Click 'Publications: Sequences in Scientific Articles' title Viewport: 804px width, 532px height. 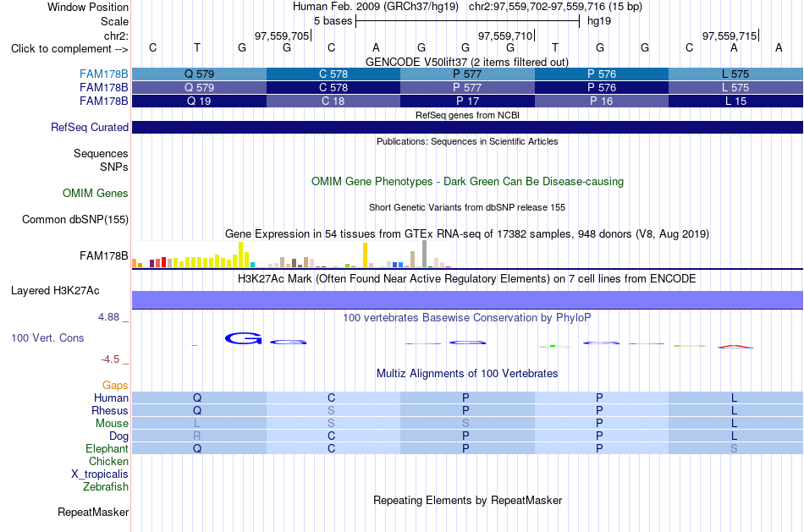[467, 141]
